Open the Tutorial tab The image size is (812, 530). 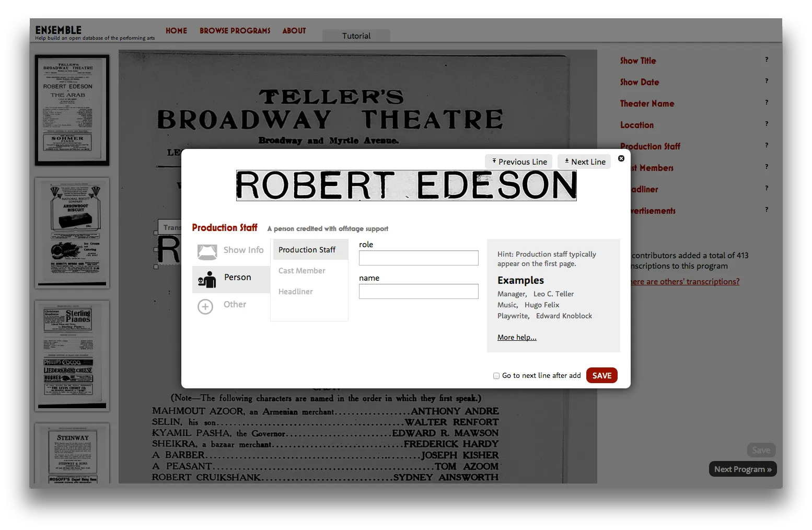click(x=356, y=36)
